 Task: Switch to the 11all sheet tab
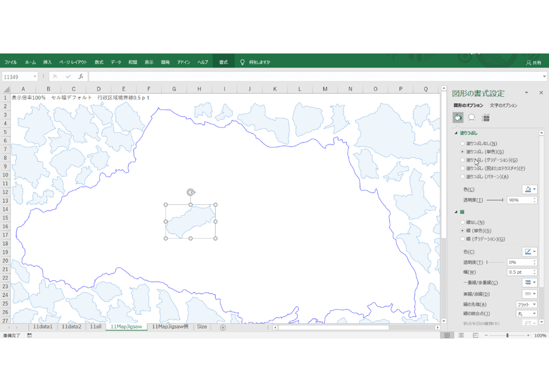(96, 327)
